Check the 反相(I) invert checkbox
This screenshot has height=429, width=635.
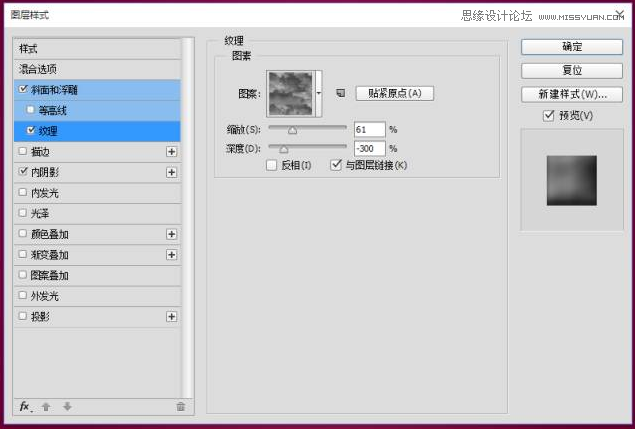click(x=271, y=165)
